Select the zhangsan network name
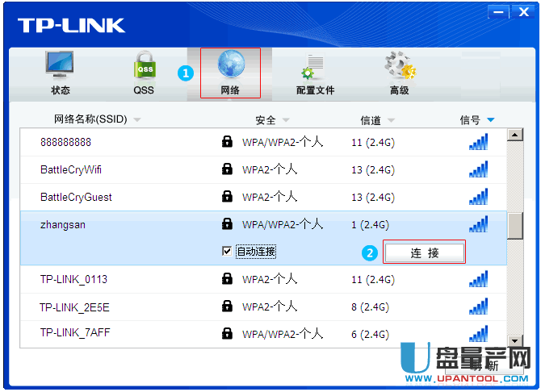Screen dimensions: 541x392 (63, 225)
